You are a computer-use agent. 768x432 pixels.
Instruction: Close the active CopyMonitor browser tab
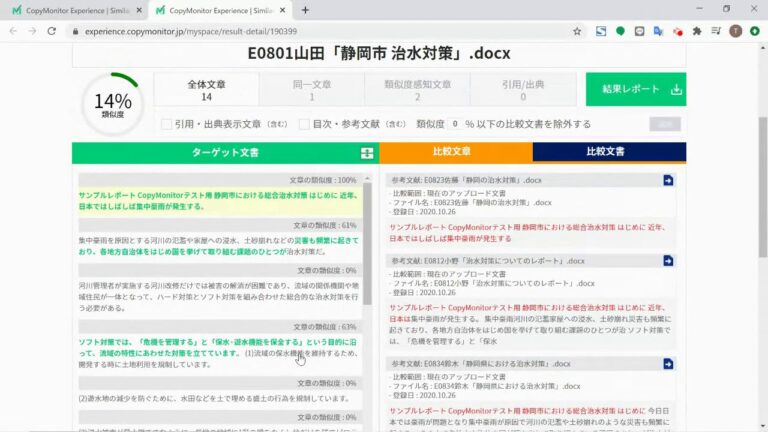click(x=282, y=10)
